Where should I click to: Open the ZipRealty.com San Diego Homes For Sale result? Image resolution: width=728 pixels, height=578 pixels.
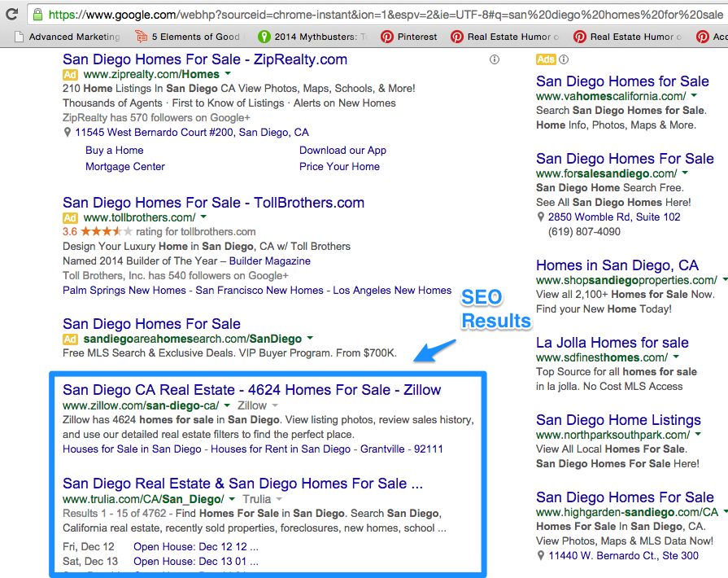[x=205, y=59]
